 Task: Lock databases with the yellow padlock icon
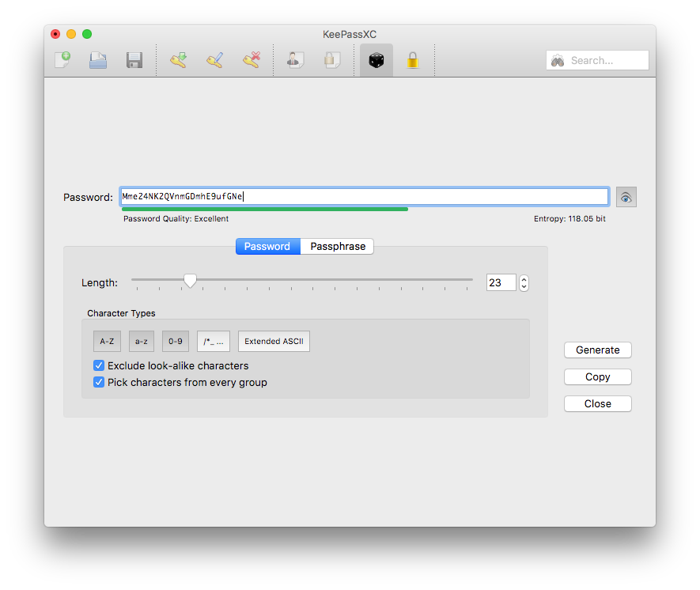click(413, 60)
